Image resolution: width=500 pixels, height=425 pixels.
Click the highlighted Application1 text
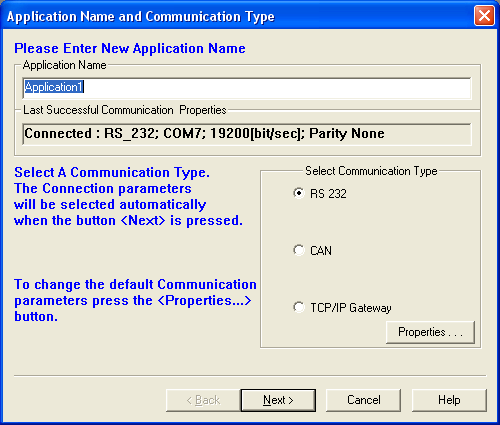(54, 87)
